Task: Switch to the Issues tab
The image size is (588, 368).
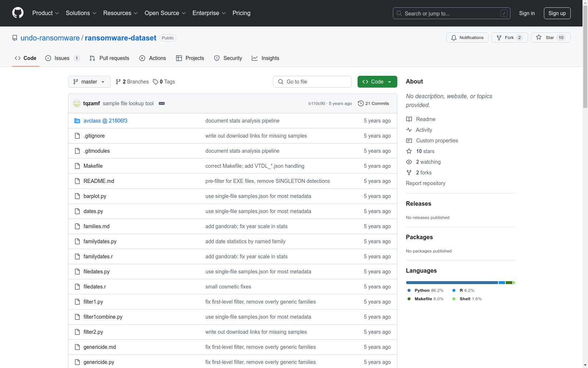Action: [62, 58]
